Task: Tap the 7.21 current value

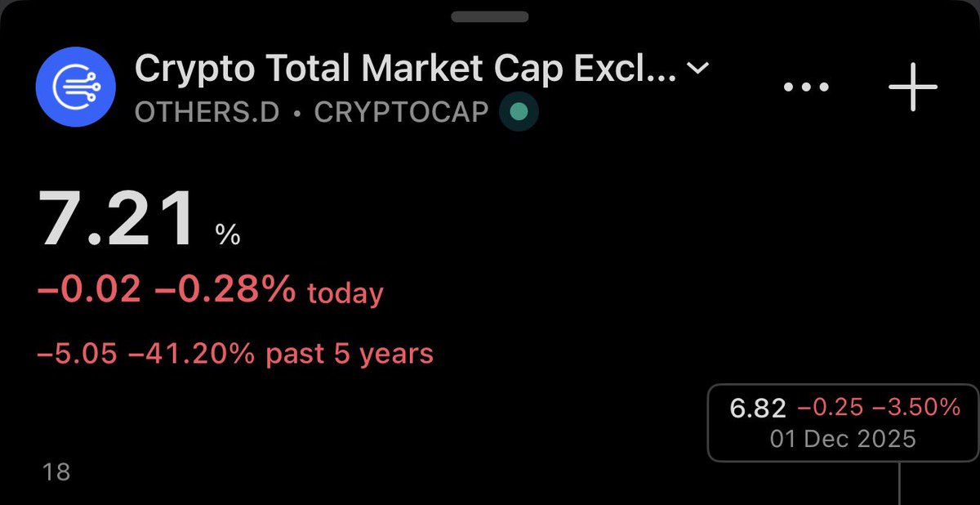Action: coord(119,220)
